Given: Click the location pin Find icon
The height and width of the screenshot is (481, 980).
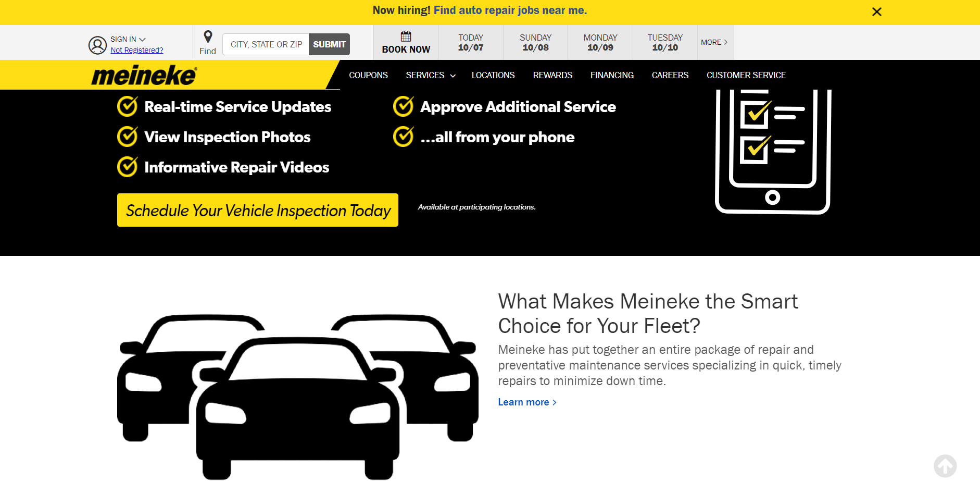Looking at the screenshot, I should point(208,36).
